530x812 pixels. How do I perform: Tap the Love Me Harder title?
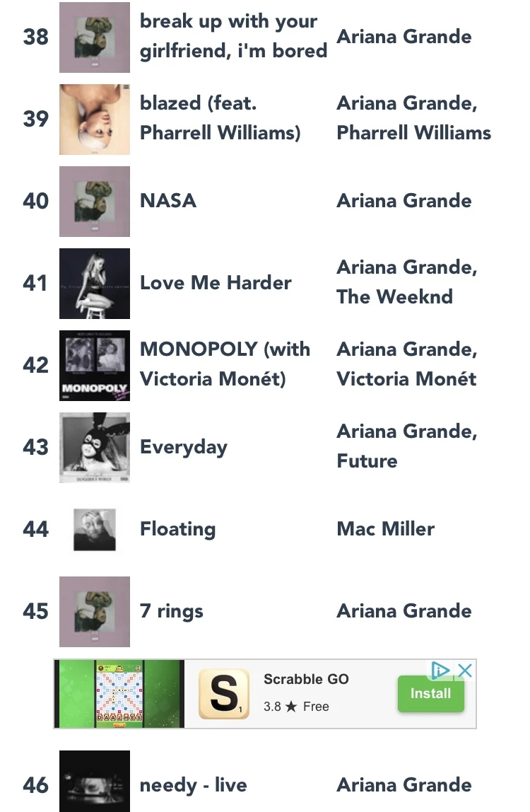pos(216,283)
